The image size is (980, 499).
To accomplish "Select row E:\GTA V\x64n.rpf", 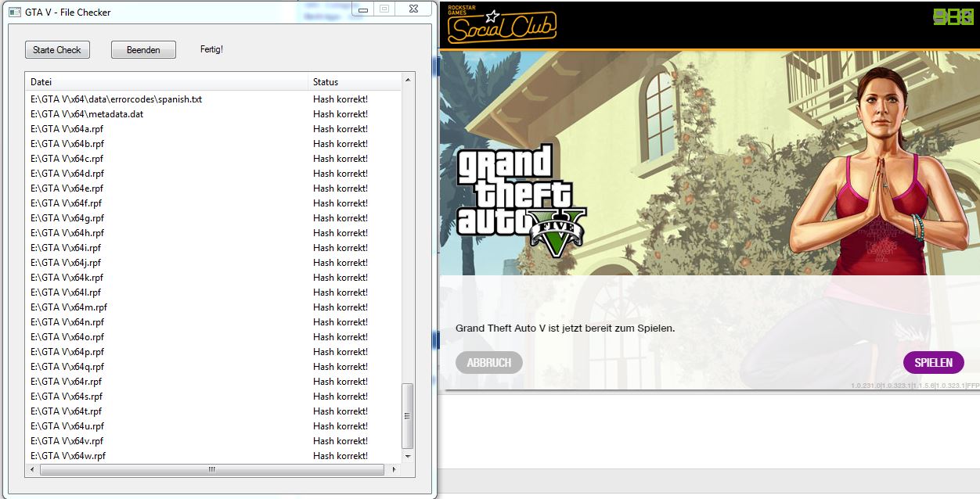I will 213,322.
